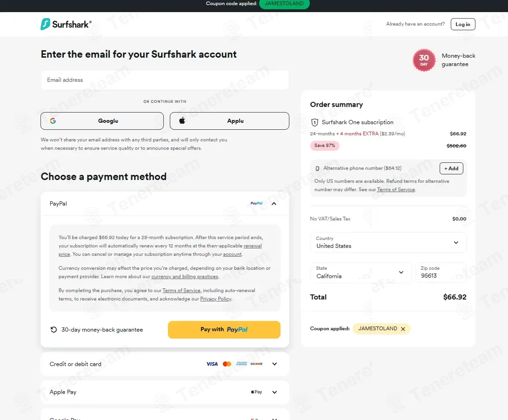
Task: Click the Visa card icon
Action: 212,364
